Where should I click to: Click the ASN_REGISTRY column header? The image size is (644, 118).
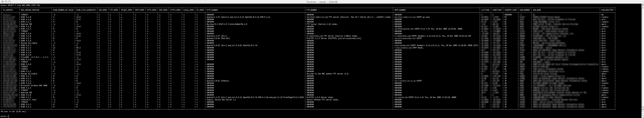[x=607, y=10]
